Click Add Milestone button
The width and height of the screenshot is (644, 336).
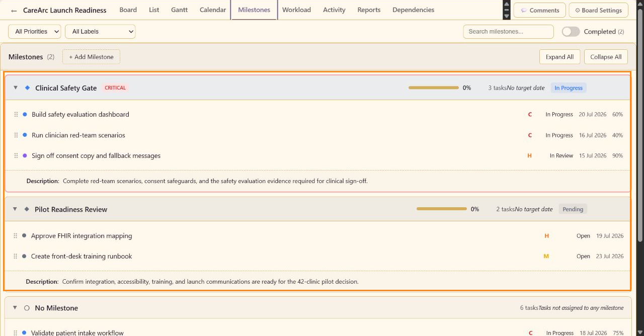(x=91, y=57)
